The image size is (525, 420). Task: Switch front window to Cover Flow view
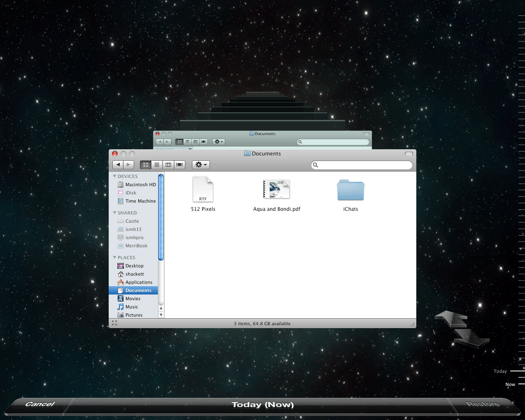179,164
